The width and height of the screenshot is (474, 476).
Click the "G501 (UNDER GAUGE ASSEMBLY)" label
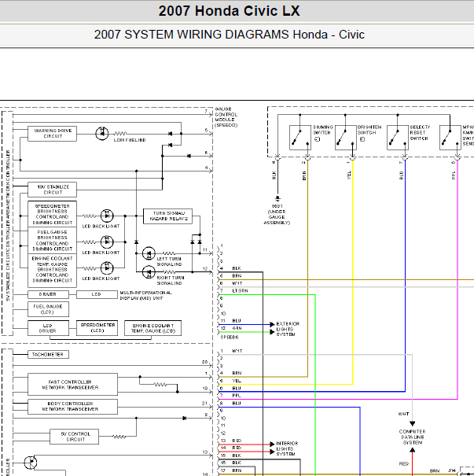coord(277,214)
